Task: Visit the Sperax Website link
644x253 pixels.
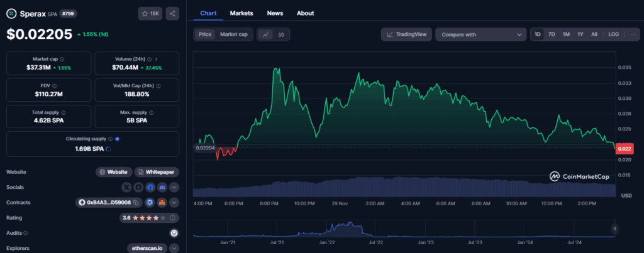Action: 114,172
